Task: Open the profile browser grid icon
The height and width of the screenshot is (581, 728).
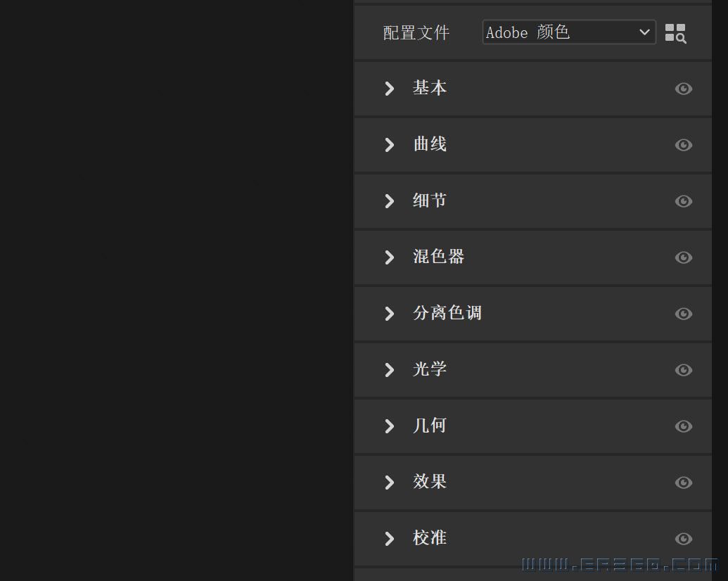Action: [x=675, y=33]
